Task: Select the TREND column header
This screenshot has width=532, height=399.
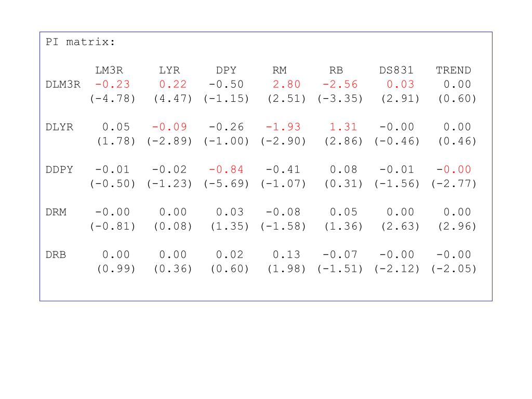Action: (x=453, y=70)
